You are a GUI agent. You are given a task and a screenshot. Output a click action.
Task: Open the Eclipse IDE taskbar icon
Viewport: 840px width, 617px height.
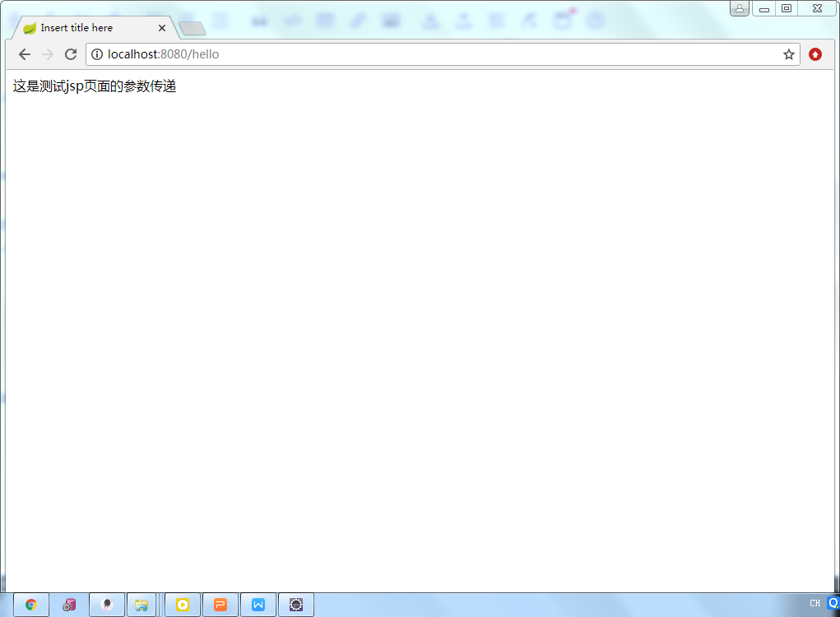(x=296, y=605)
